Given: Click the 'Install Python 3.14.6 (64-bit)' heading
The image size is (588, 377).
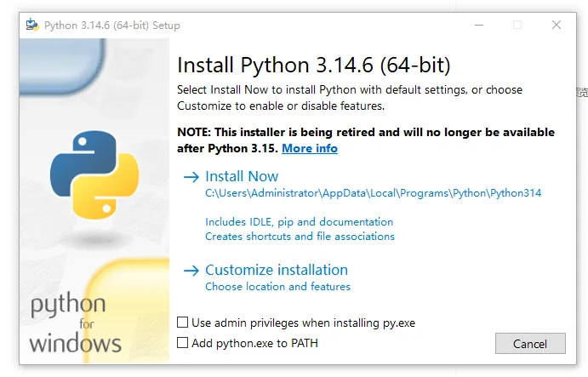Looking at the screenshot, I should 313,65.
